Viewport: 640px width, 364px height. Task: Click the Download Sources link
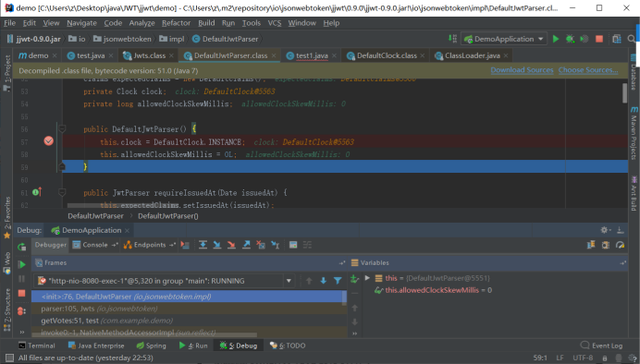522,70
